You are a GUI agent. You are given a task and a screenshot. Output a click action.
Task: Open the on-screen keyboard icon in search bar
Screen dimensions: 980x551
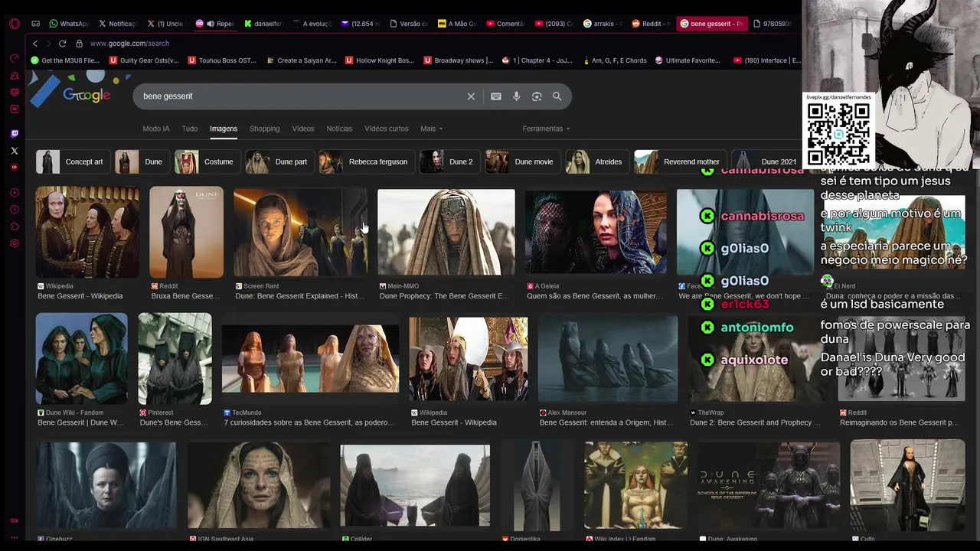(496, 96)
